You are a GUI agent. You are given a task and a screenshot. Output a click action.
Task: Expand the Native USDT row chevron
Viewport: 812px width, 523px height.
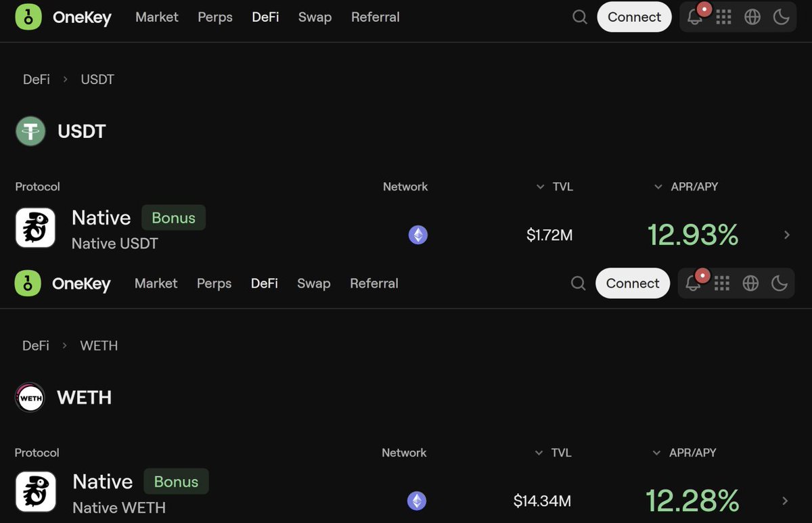coord(787,235)
